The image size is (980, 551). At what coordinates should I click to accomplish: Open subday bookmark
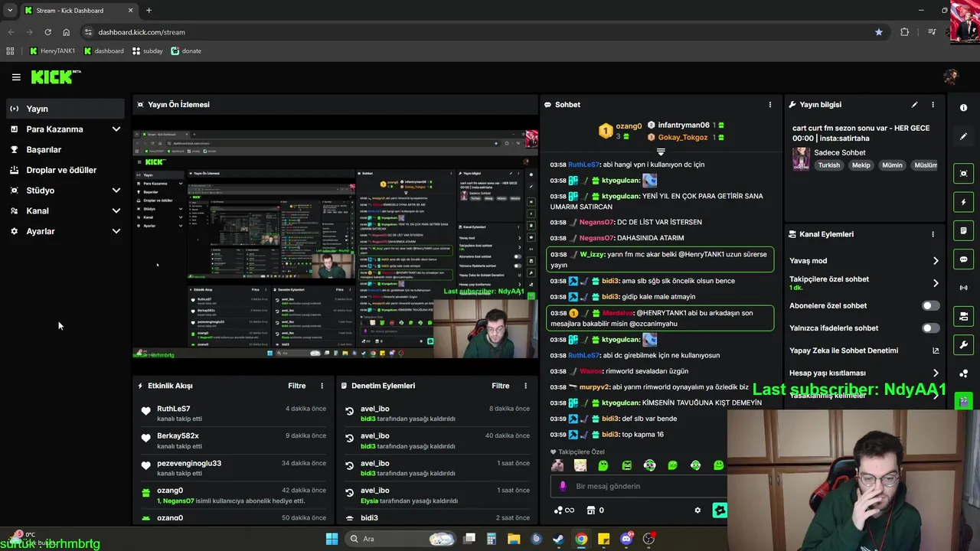click(x=148, y=51)
